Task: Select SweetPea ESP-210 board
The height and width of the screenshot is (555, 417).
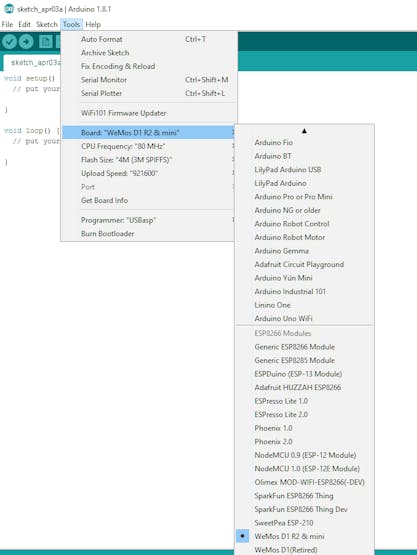Action: (x=304, y=523)
